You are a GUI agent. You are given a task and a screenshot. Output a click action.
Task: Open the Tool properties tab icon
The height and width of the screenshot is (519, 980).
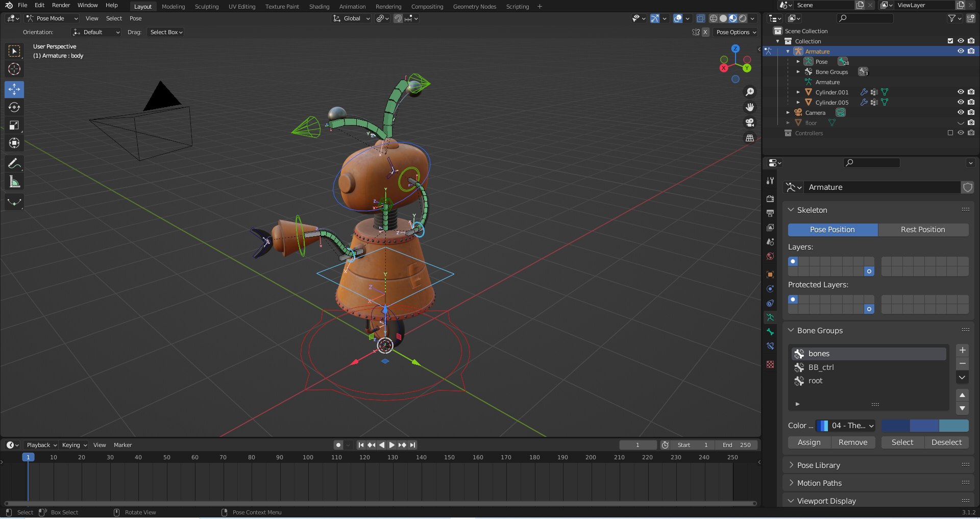coord(770,181)
